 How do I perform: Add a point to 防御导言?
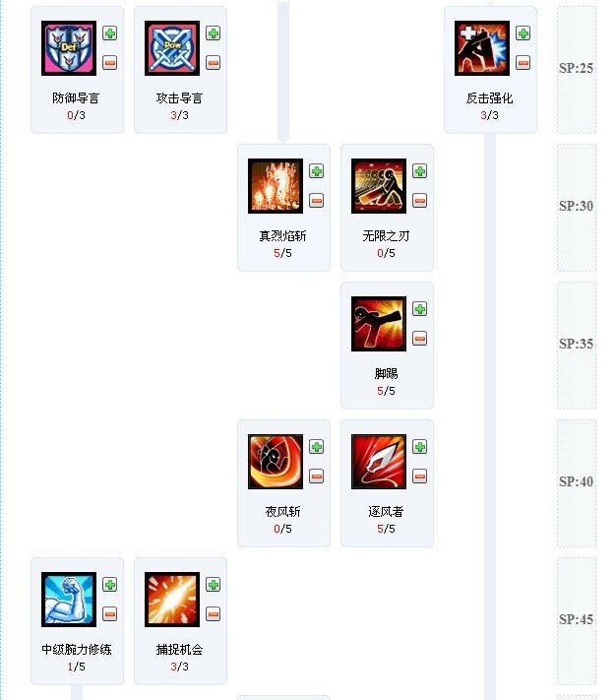pos(110,33)
